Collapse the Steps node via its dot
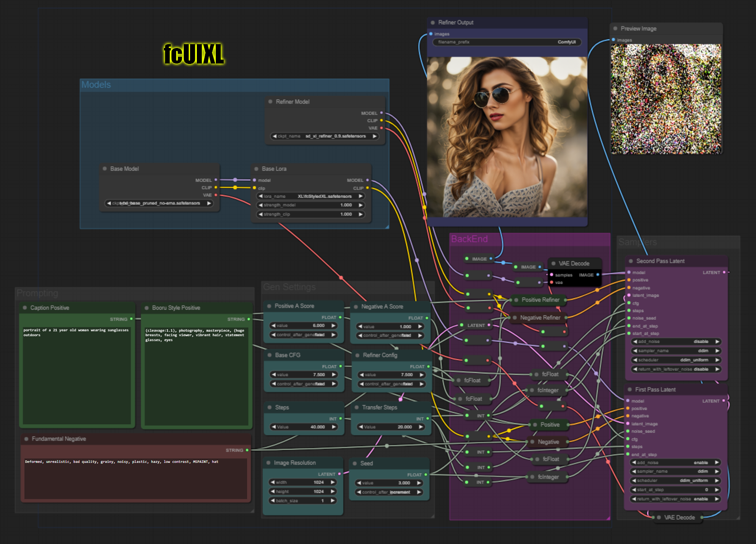 270,408
